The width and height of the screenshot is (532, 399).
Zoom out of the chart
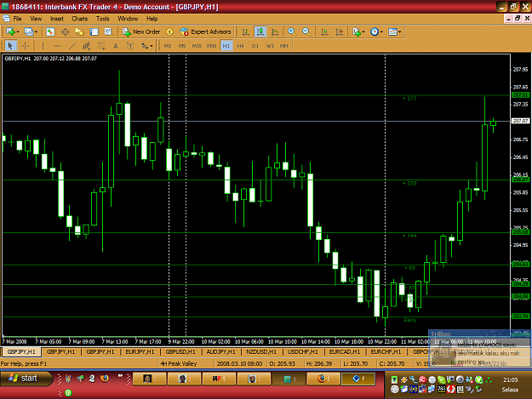point(306,31)
